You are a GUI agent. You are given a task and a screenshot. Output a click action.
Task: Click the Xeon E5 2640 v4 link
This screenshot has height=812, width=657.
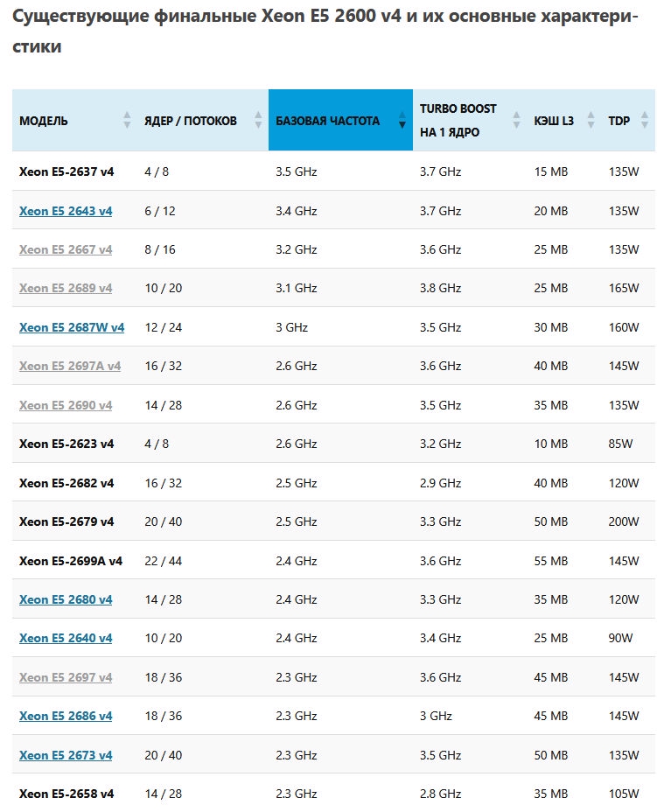pyautogui.click(x=66, y=638)
